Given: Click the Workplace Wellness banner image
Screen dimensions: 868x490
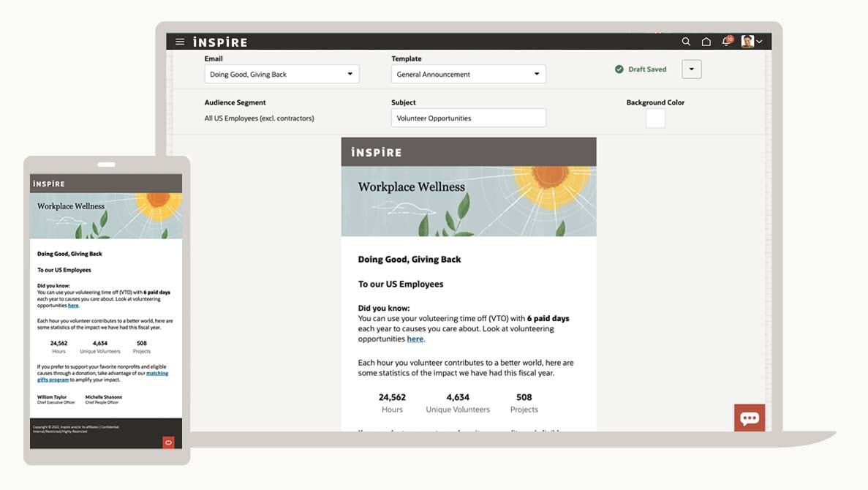Looking at the screenshot, I should click(468, 201).
